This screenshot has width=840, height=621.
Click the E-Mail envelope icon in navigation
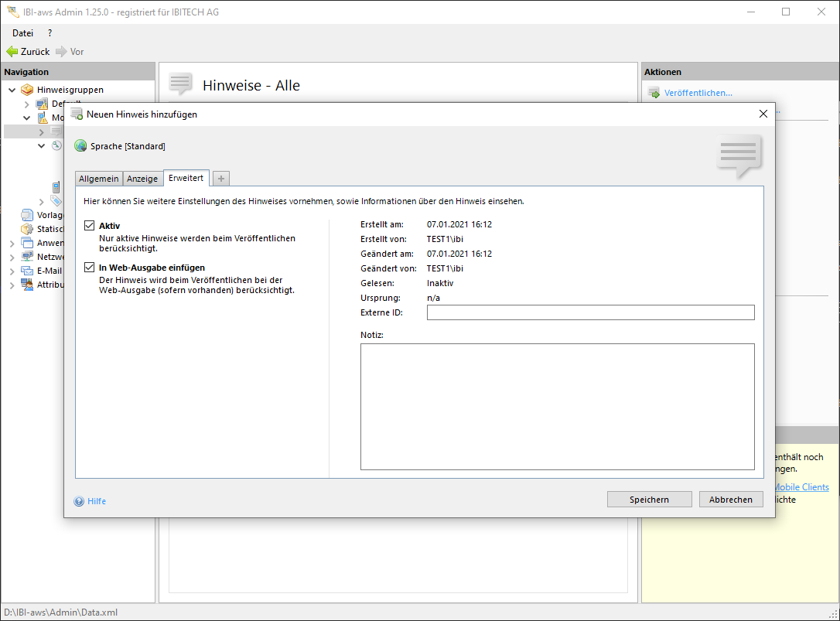pyautogui.click(x=28, y=271)
